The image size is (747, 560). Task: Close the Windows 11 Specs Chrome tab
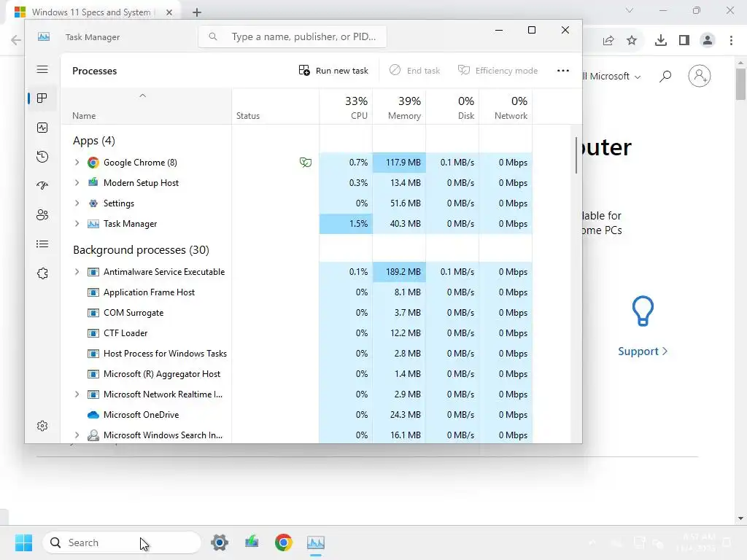pos(169,12)
